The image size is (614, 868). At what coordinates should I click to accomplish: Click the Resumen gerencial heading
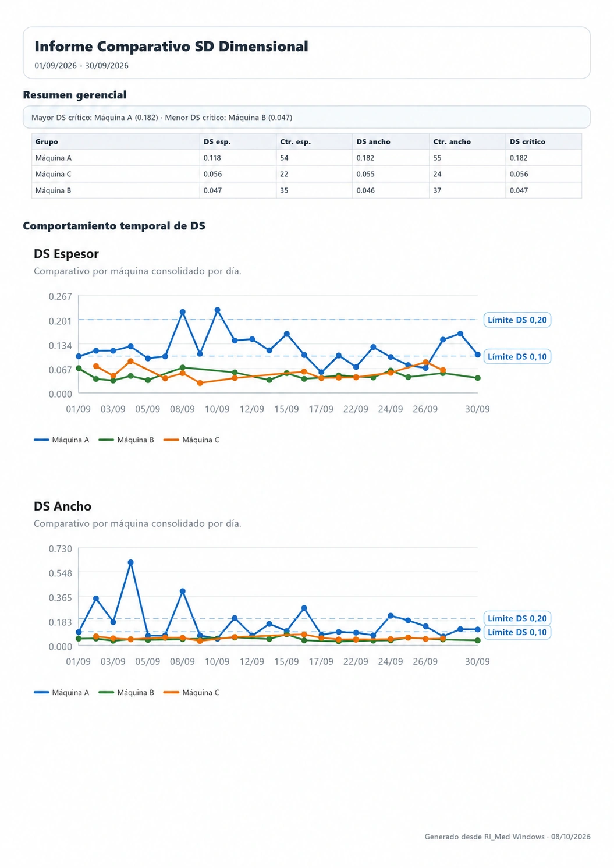[x=74, y=95]
